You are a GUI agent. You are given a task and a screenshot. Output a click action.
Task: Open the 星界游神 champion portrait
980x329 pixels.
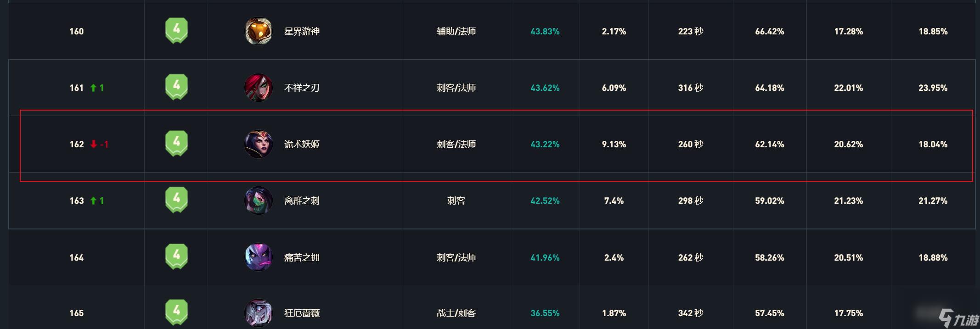click(259, 31)
